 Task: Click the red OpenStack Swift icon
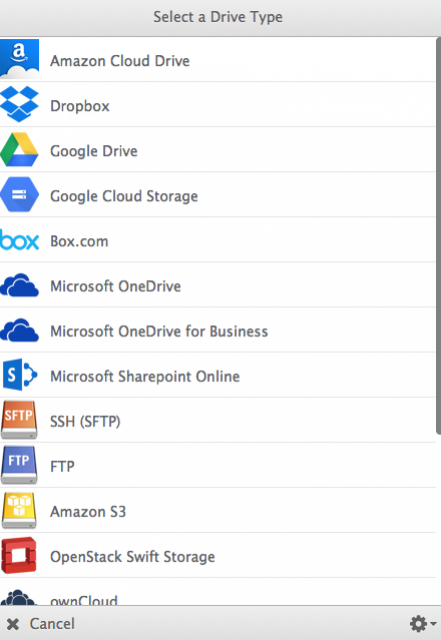(x=19, y=556)
